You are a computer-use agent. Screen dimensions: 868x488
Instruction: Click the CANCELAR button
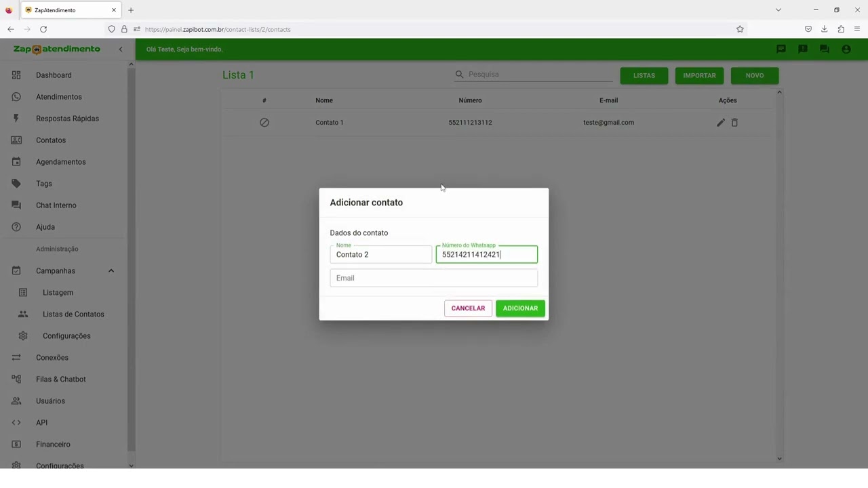click(x=468, y=308)
